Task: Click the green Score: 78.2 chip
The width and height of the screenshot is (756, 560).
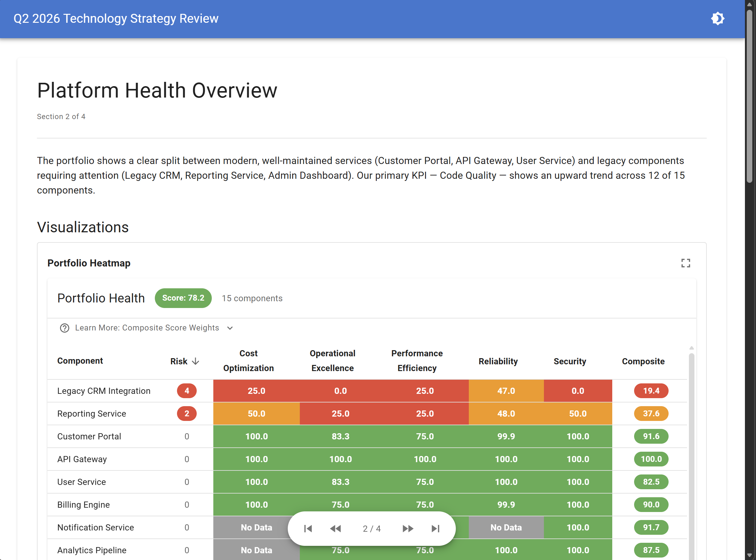Action: pyautogui.click(x=183, y=298)
